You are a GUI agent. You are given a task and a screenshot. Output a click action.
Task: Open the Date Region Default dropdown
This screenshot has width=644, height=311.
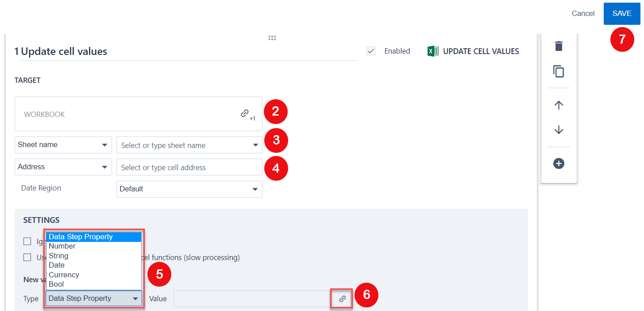(x=189, y=189)
